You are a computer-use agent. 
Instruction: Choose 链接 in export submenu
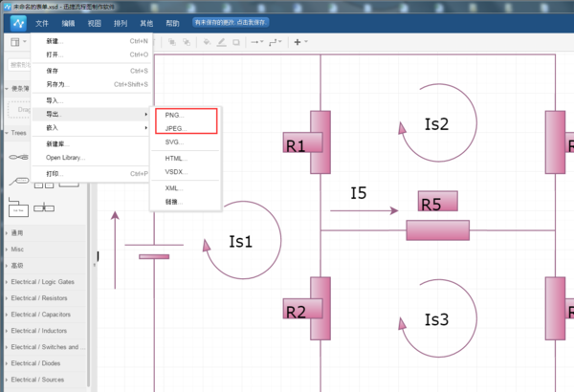click(186, 202)
